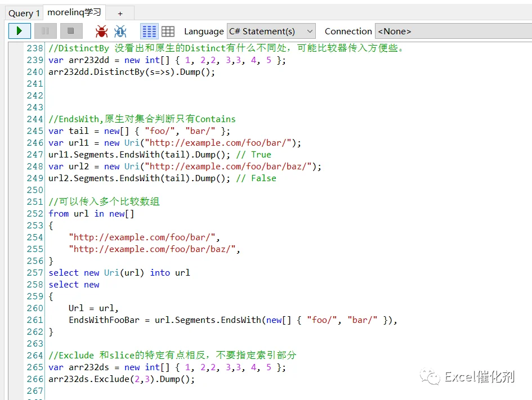This screenshot has height=400, width=532.
Task: Open the Connection dropdown showing <None>
Action: [453, 31]
